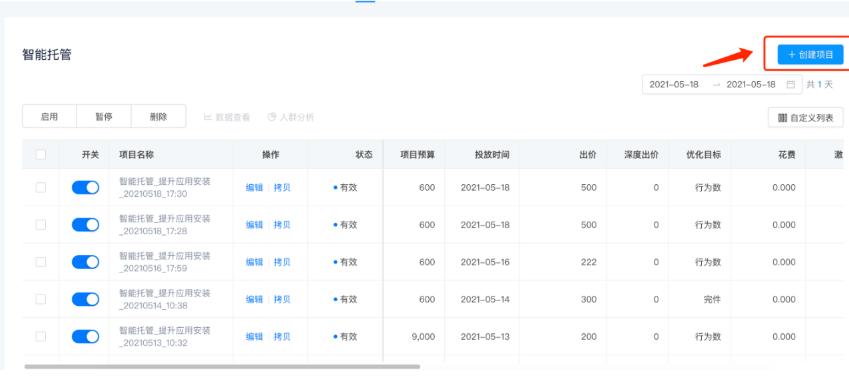849x387 pixels.
Task: Toggle switch for project _20210513_10:32
Action: (x=86, y=337)
